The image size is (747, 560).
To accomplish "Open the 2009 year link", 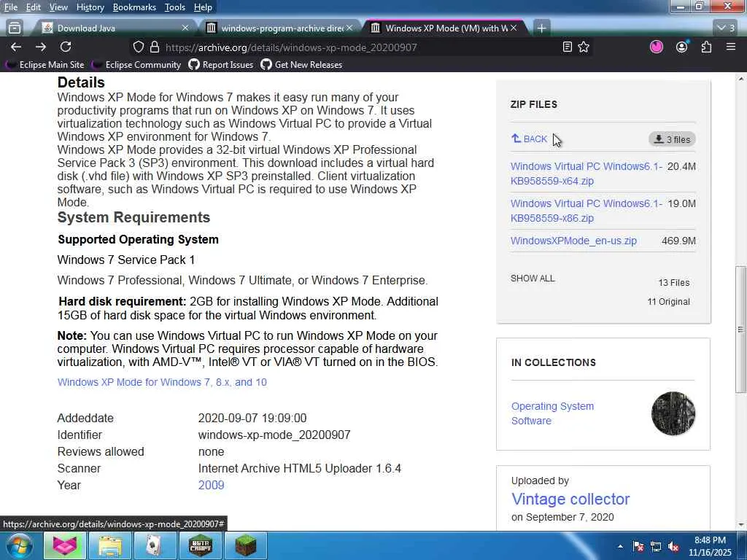I will tap(211, 485).
